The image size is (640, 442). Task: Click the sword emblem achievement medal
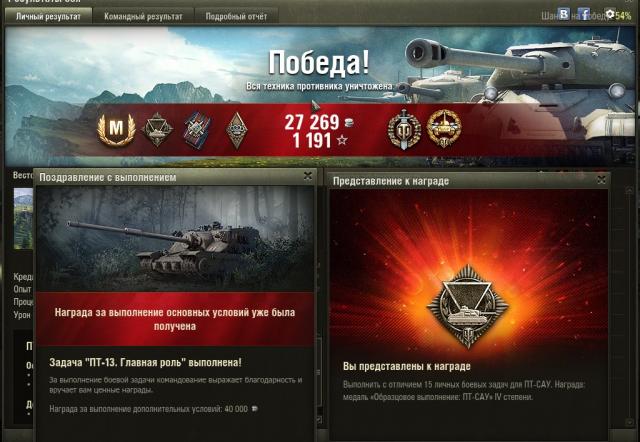coord(404,129)
